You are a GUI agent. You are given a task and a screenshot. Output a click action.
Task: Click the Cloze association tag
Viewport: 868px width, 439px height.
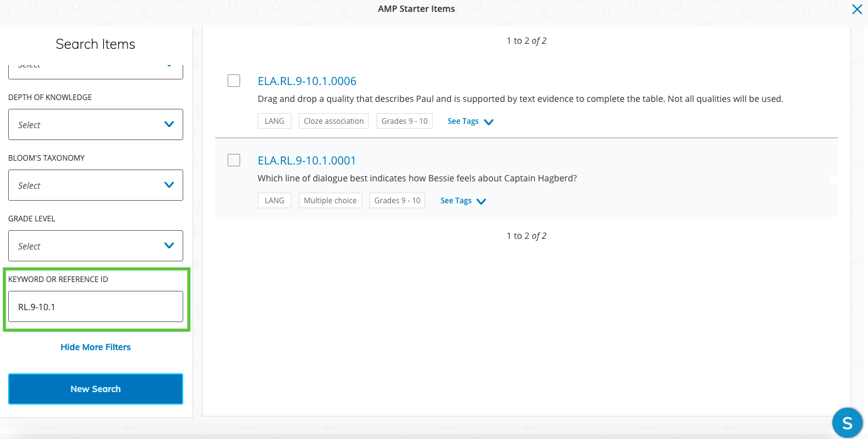click(x=333, y=121)
